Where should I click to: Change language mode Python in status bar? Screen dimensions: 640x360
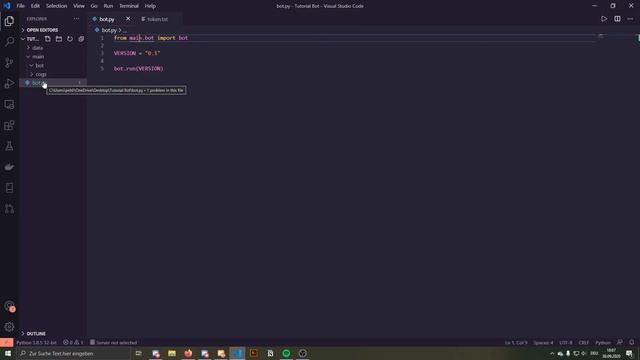[602, 342]
